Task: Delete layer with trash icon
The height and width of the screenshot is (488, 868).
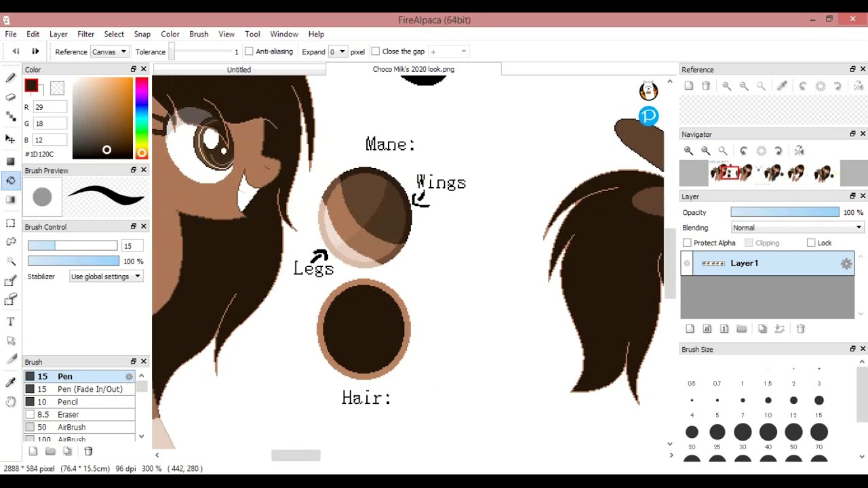Action: tap(801, 329)
